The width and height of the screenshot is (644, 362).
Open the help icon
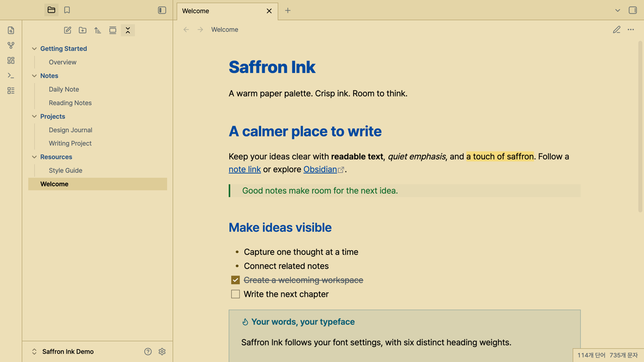point(148,351)
